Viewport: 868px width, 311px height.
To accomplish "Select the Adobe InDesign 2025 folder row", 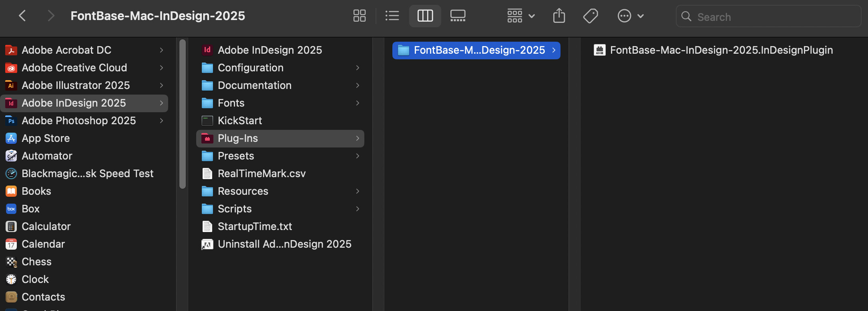I will coord(84,103).
